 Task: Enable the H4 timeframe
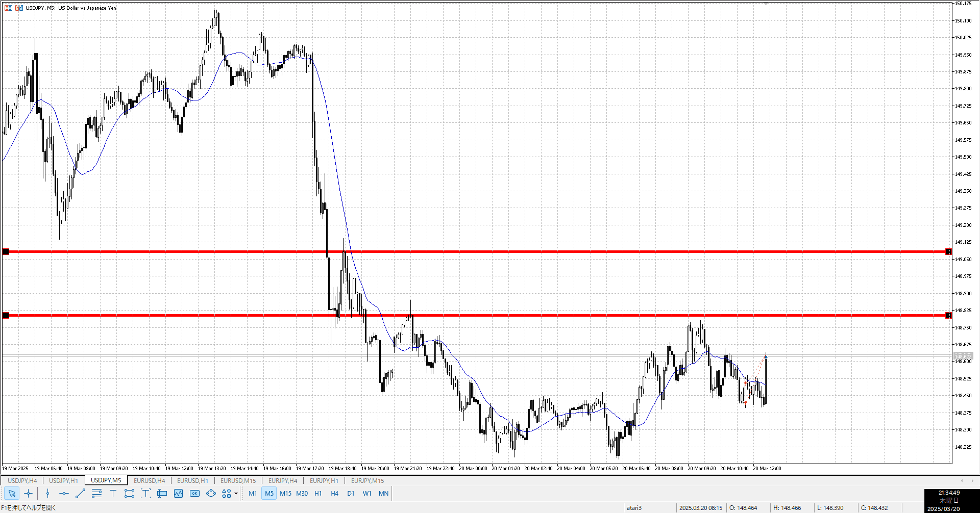334,493
